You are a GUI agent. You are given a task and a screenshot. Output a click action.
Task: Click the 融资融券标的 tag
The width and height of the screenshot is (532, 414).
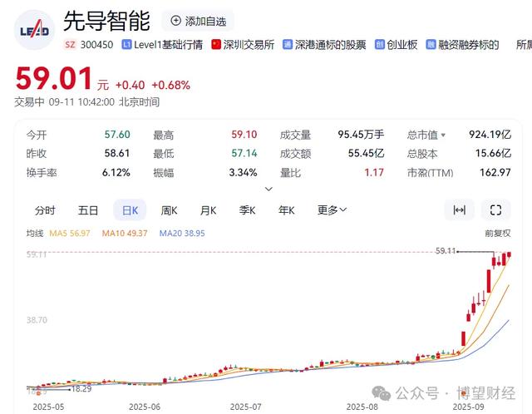point(462,44)
